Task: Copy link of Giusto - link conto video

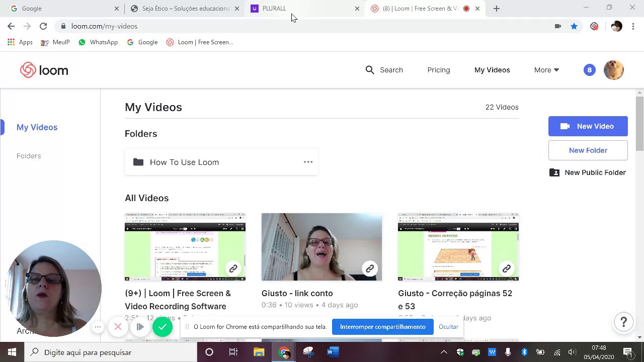Action: point(370,269)
